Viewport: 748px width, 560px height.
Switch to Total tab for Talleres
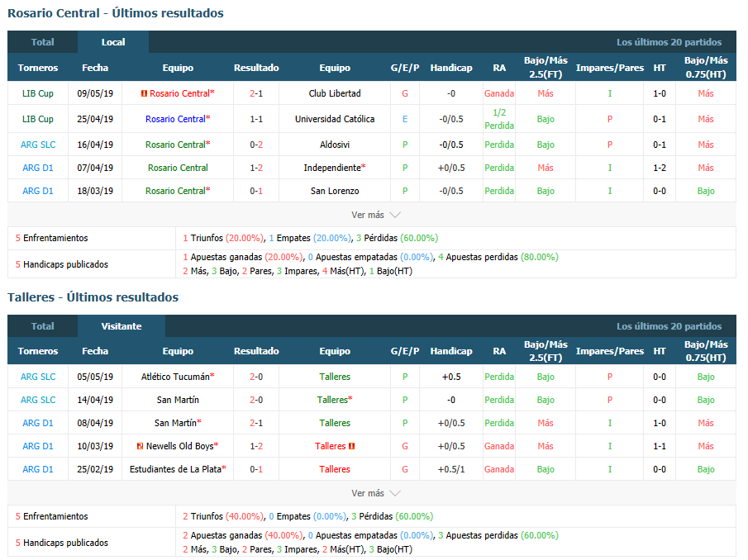42,326
